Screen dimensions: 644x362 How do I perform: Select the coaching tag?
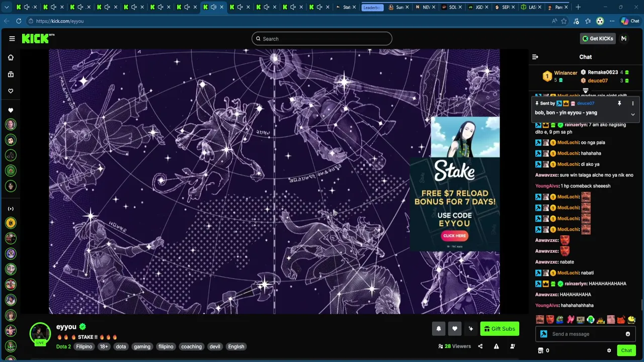tap(191, 346)
